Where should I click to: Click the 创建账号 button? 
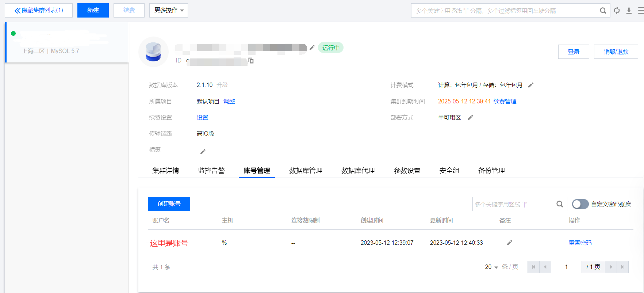click(169, 204)
